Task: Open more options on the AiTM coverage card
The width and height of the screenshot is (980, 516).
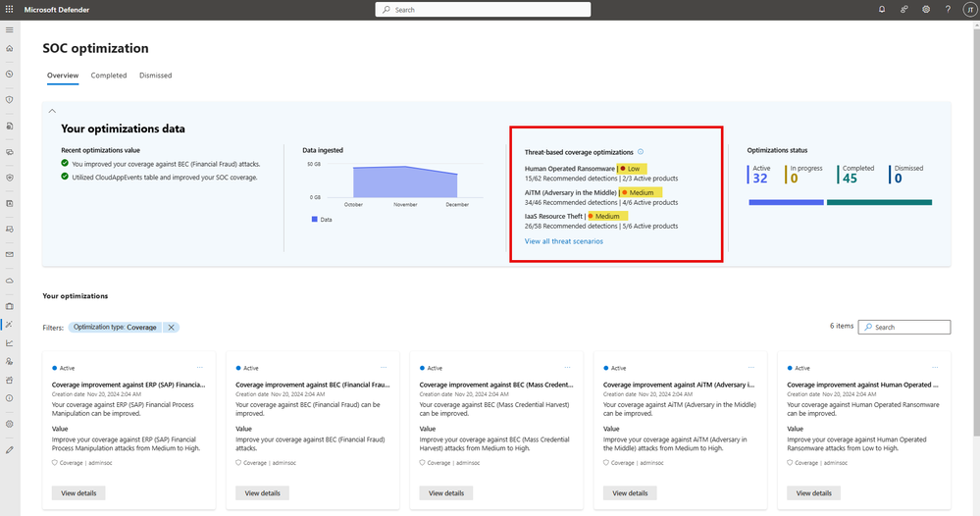Action: click(x=751, y=368)
